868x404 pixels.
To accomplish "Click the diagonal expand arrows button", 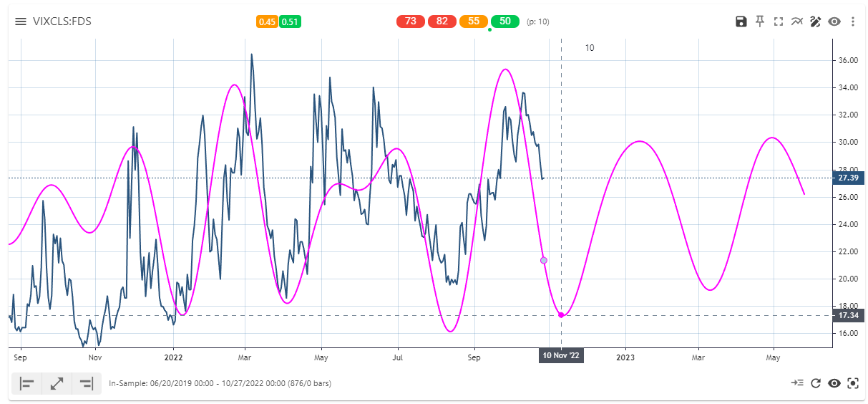I will 57,383.
